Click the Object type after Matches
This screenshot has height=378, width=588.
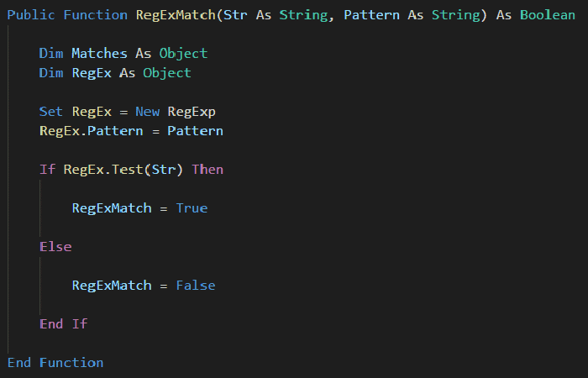pyautogui.click(x=183, y=54)
